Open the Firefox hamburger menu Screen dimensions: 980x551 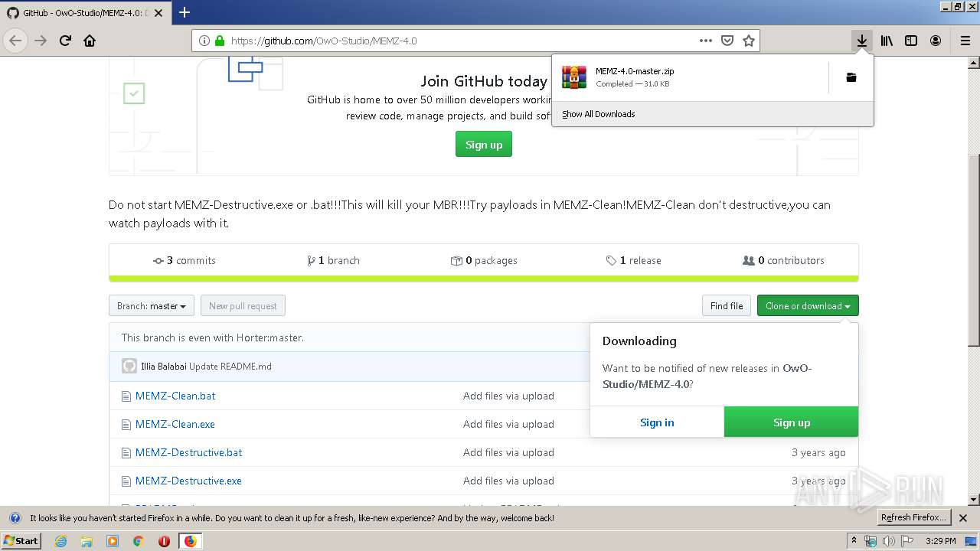(965, 41)
